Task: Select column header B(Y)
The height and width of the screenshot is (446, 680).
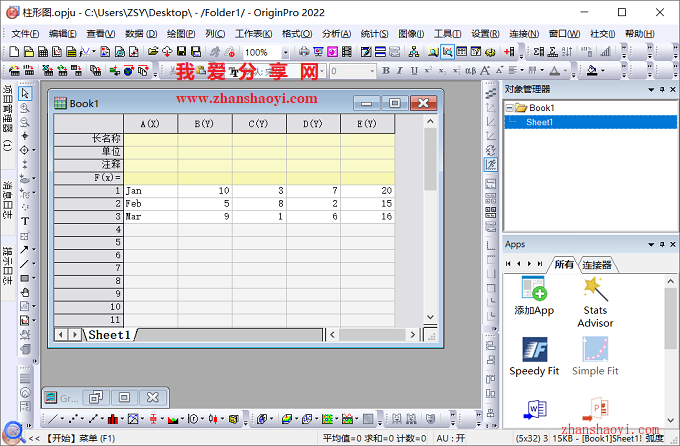Action: [205, 124]
